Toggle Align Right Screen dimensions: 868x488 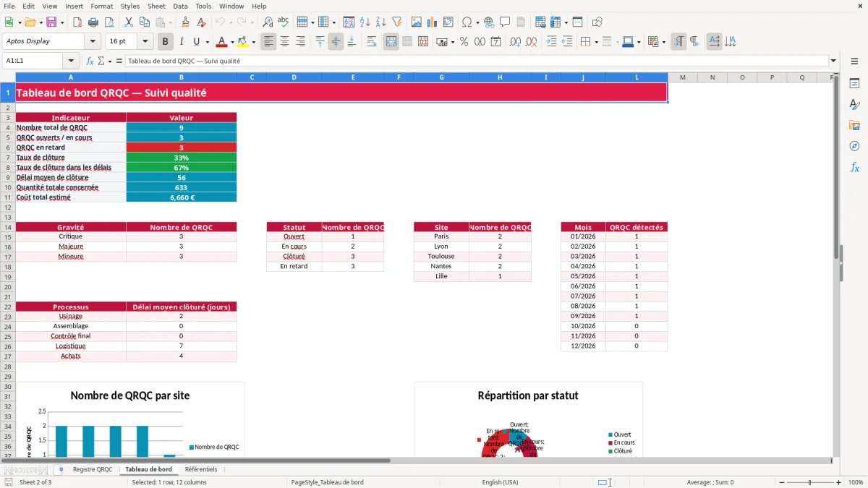coord(300,42)
